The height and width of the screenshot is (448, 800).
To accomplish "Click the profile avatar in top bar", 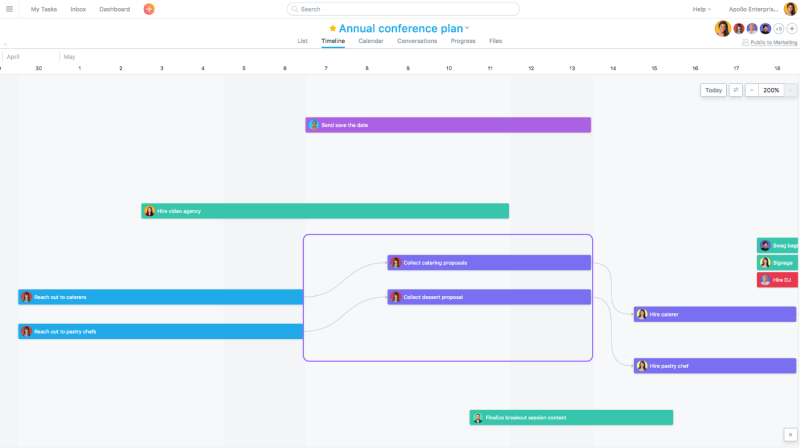I will point(790,9).
